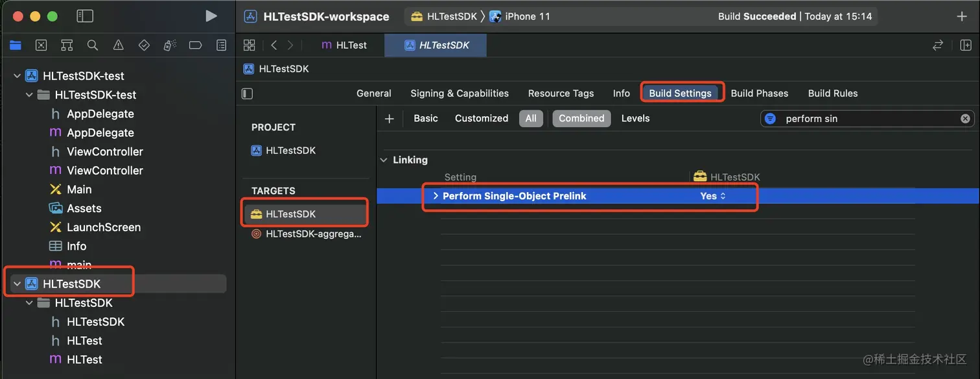Go forward in editor history
The width and height of the screenshot is (980, 379).
click(x=290, y=45)
